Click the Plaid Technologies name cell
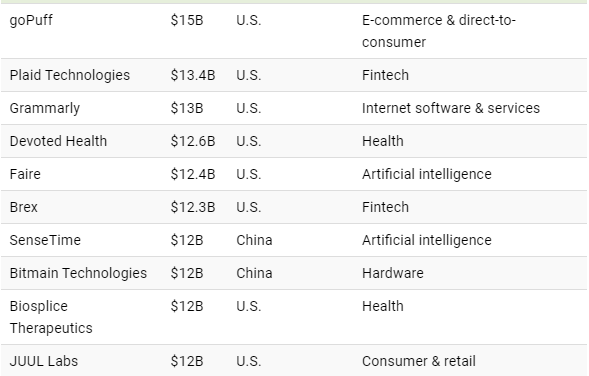 [x=70, y=75]
